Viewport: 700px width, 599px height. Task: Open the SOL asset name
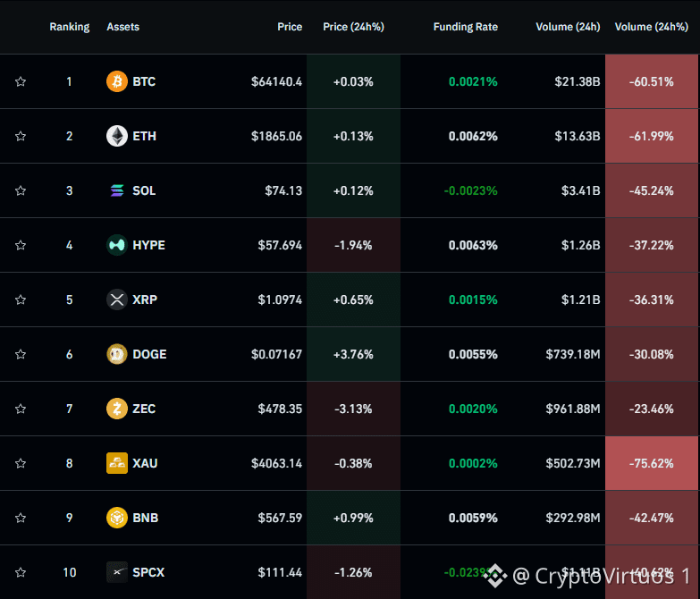[144, 190]
